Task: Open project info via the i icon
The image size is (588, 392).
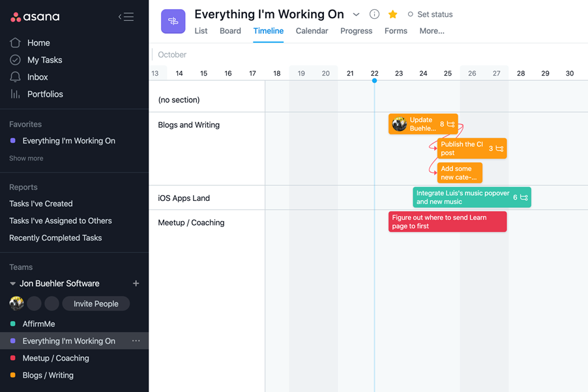Action: (x=374, y=14)
